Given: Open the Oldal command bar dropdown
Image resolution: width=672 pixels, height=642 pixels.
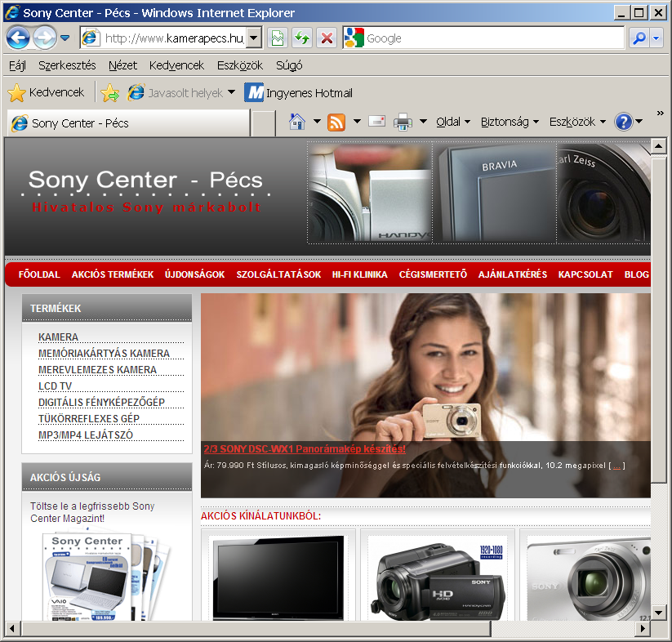Looking at the screenshot, I should pos(453,123).
